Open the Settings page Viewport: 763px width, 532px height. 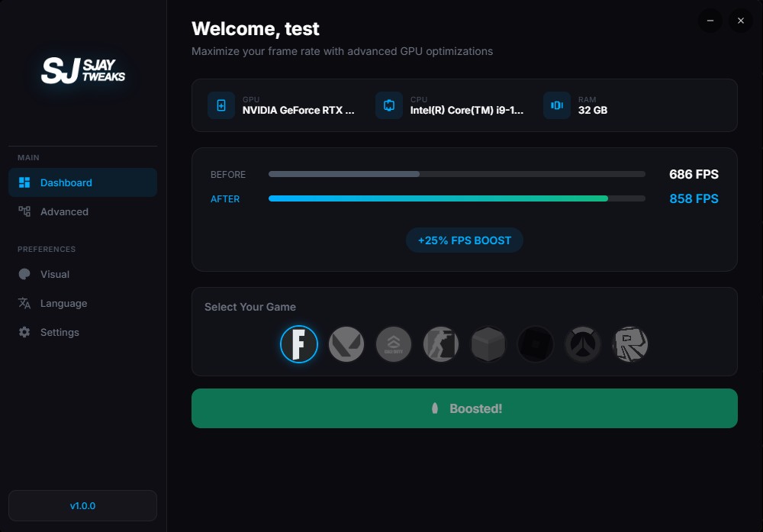pyautogui.click(x=82, y=332)
